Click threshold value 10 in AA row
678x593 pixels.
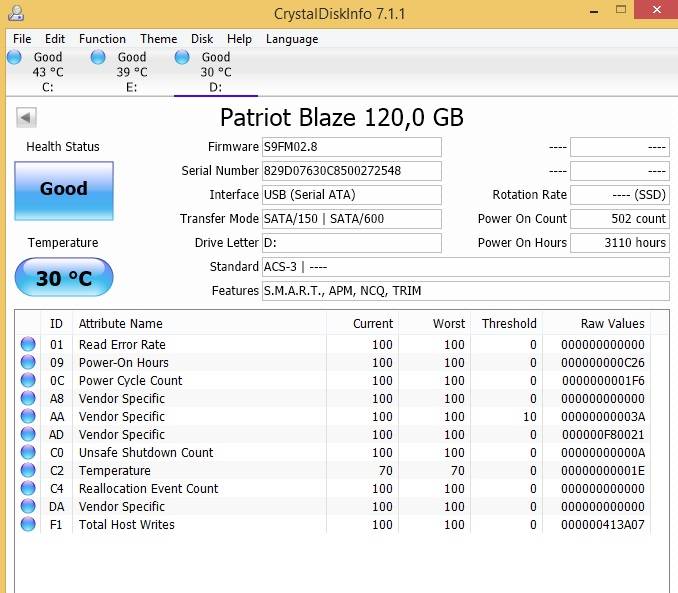tap(530, 417)
